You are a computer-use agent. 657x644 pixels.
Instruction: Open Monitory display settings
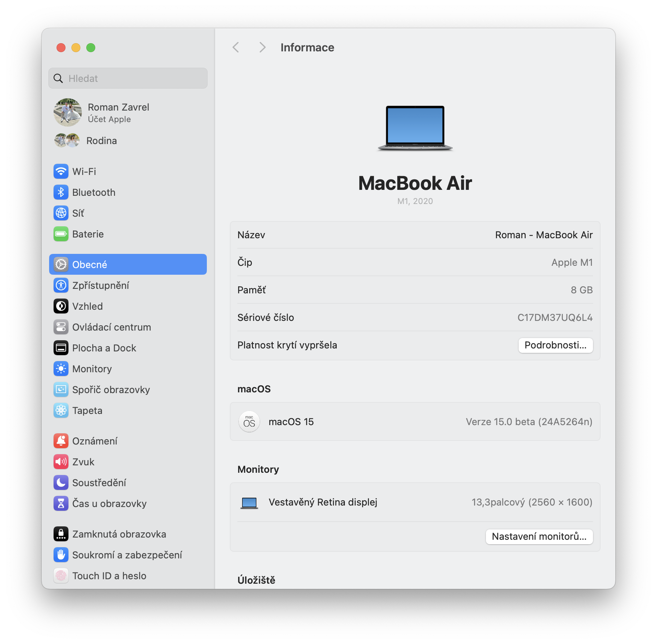[92, 369]
